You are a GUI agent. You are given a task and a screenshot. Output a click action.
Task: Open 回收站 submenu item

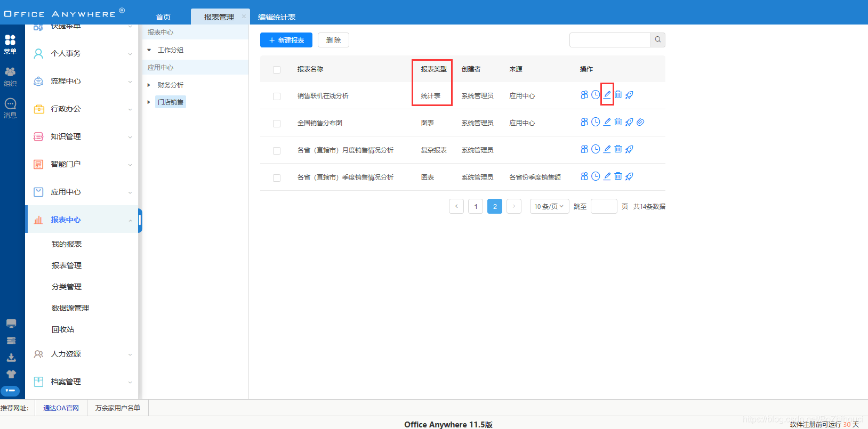click(x=63, y=329)
